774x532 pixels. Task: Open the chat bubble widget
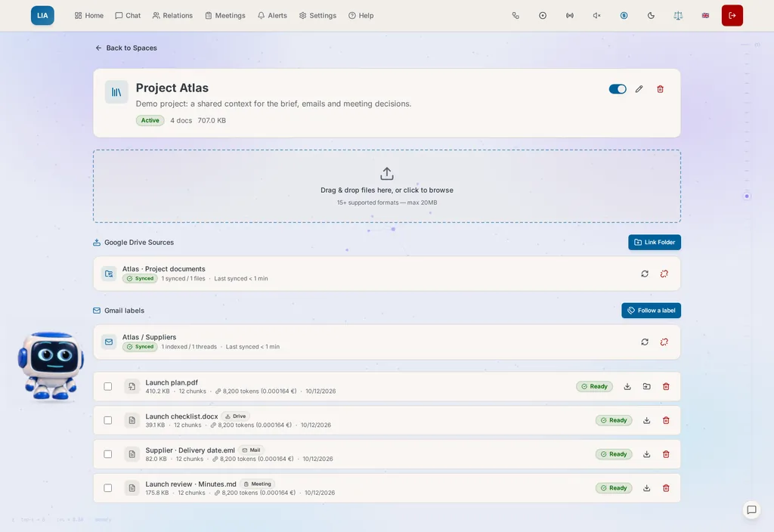(751, 510)
